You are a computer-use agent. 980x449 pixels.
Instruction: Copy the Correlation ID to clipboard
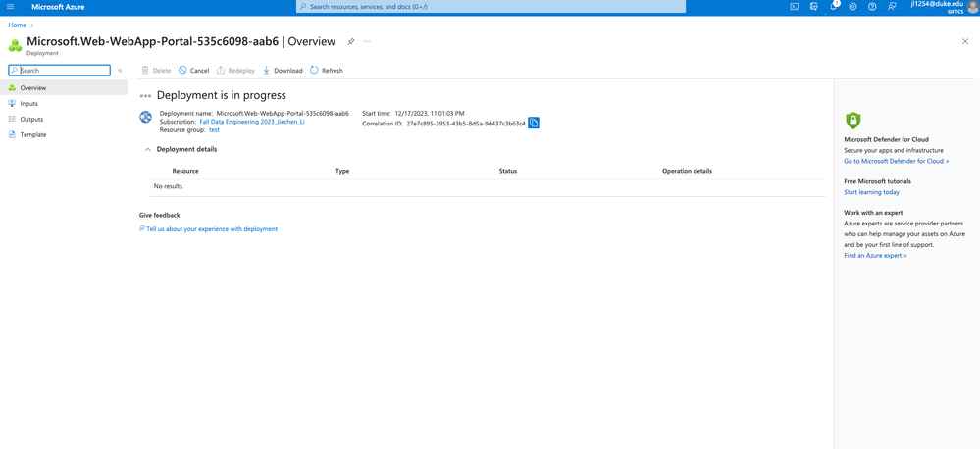coord(534,123)
